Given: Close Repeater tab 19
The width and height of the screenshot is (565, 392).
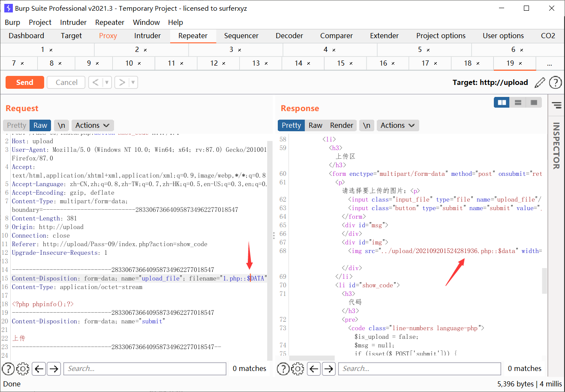Looking at the screenshot, I should [x=520, y=63].
